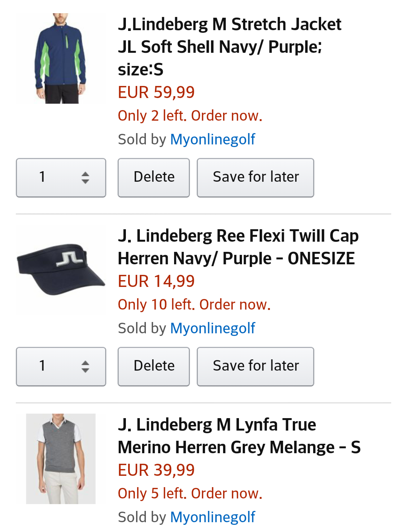Open Myonlinegolf seller link under the Merino vest
This screenshot has width=407, height=532.
[x=213, y=517]
